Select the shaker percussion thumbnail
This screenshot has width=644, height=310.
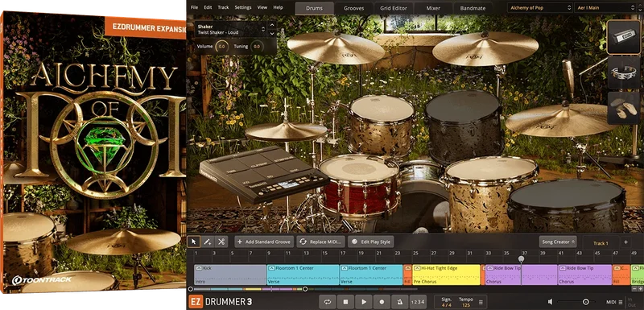623,37
